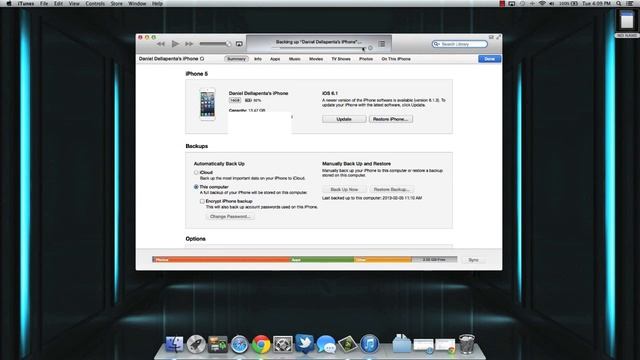Adjust the iTunes volume slider

click(215, 44)
